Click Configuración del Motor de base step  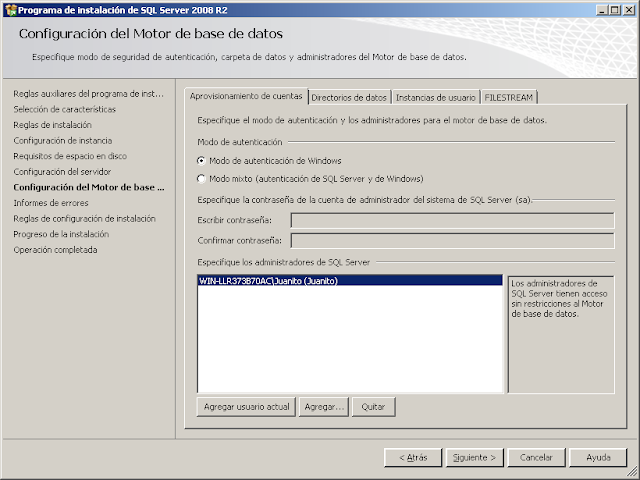89,187
